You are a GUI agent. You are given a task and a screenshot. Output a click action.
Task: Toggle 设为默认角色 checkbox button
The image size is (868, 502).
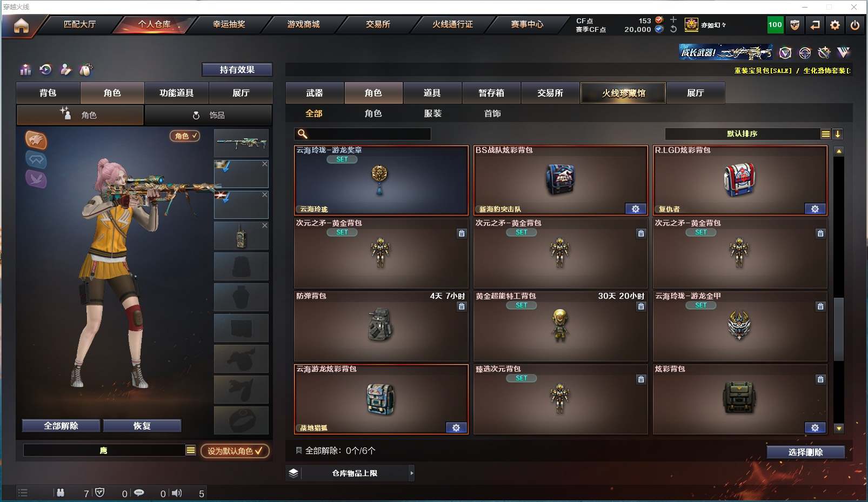pyautogui.click(x=235, y=451)
